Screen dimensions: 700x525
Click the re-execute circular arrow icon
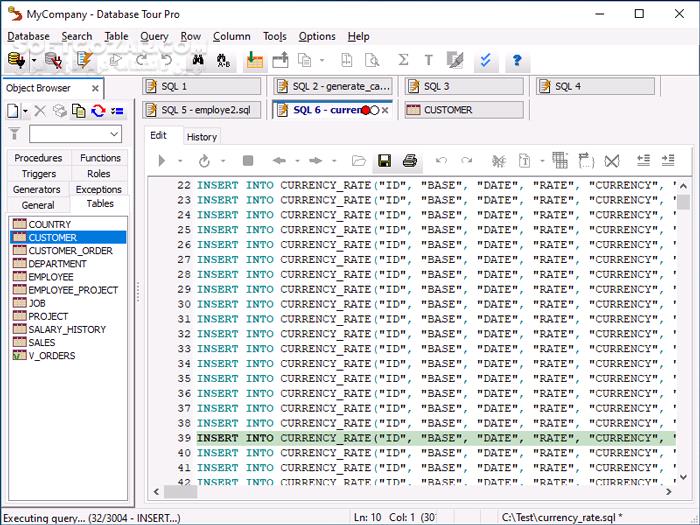[204, 160]
